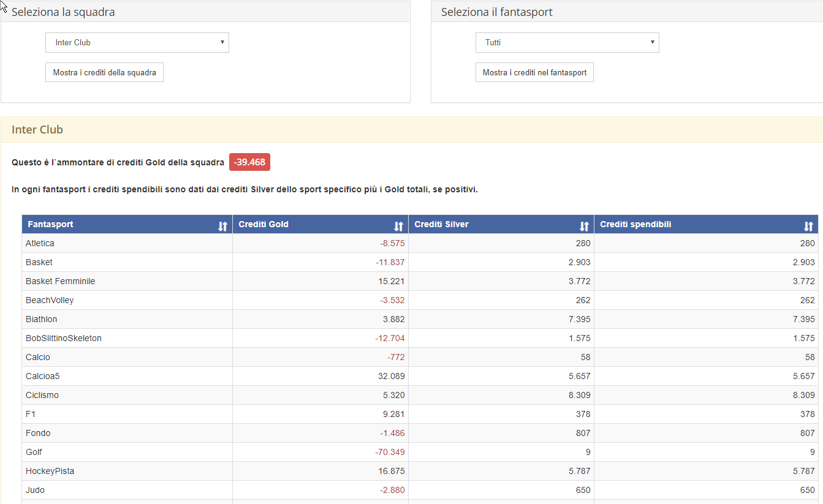823x504 pixels.
Task: Sort by Crediti Gold arrows icon
Action: [x=398, y=227]
